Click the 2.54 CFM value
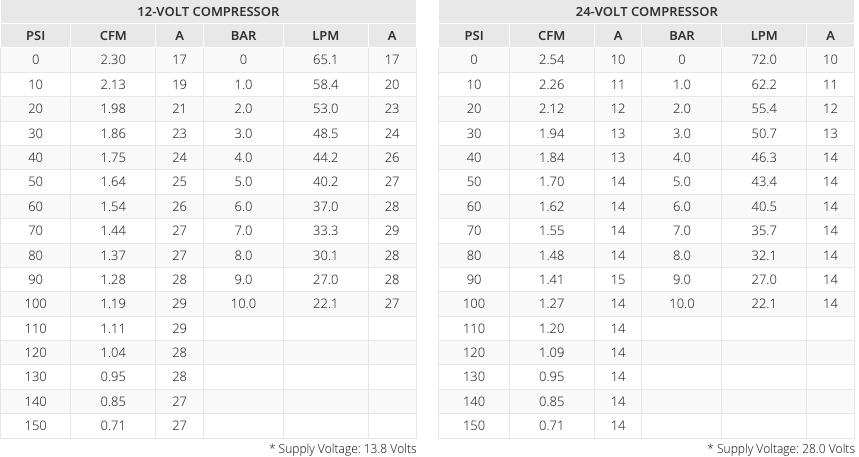 pos(551,60)
